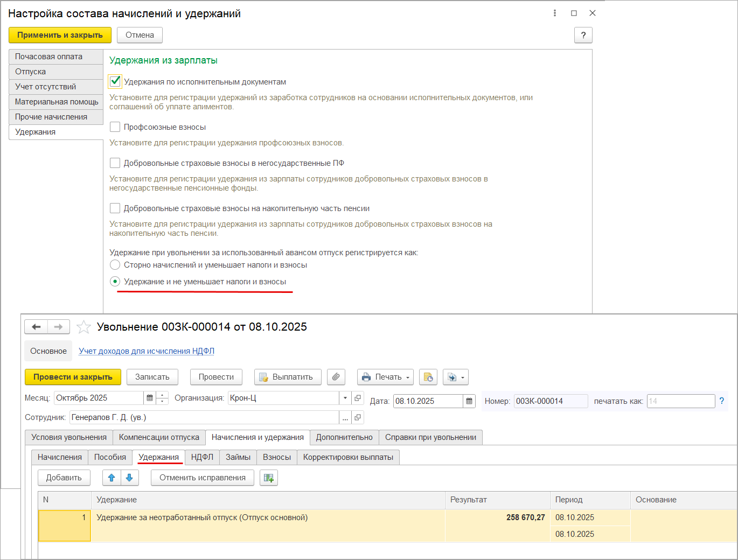This screenshot has height=560, width=738.
Task: Open the Учет доходов для исчисления НДФЛ link
Action: [x=147, y=351]
